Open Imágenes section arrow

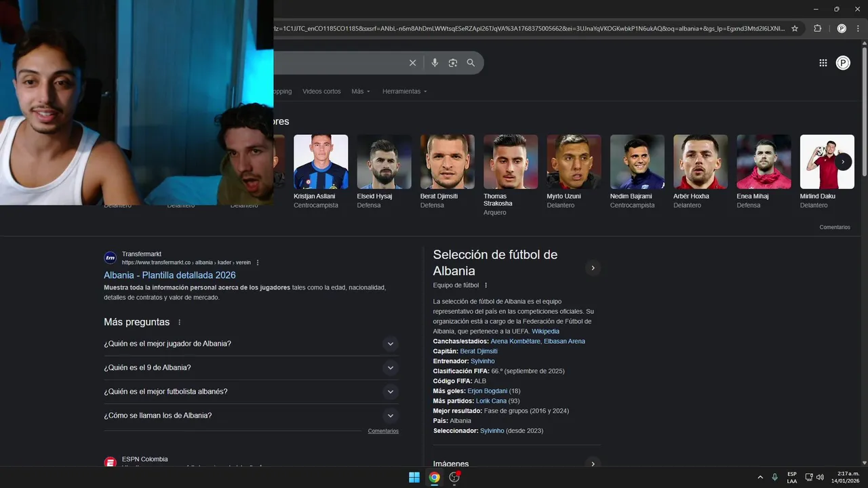[x=593, y=464]
